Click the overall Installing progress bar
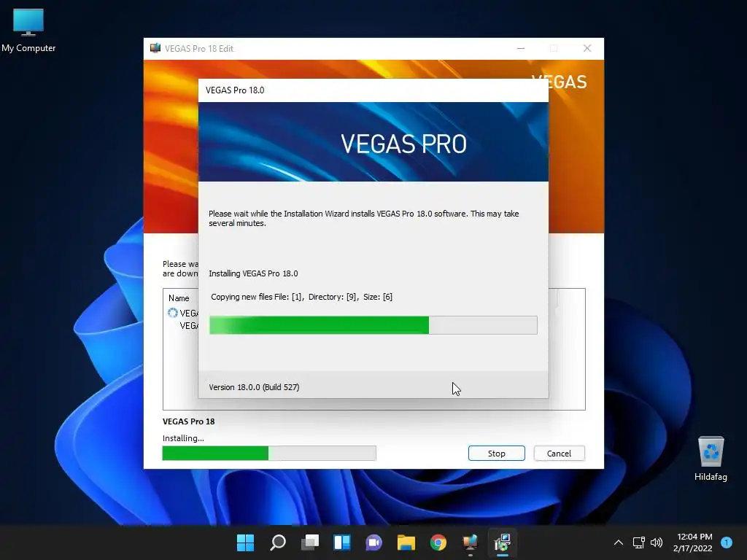Image resolution: width=747 pixels, height=560 pixels. (x=269, y=454)
